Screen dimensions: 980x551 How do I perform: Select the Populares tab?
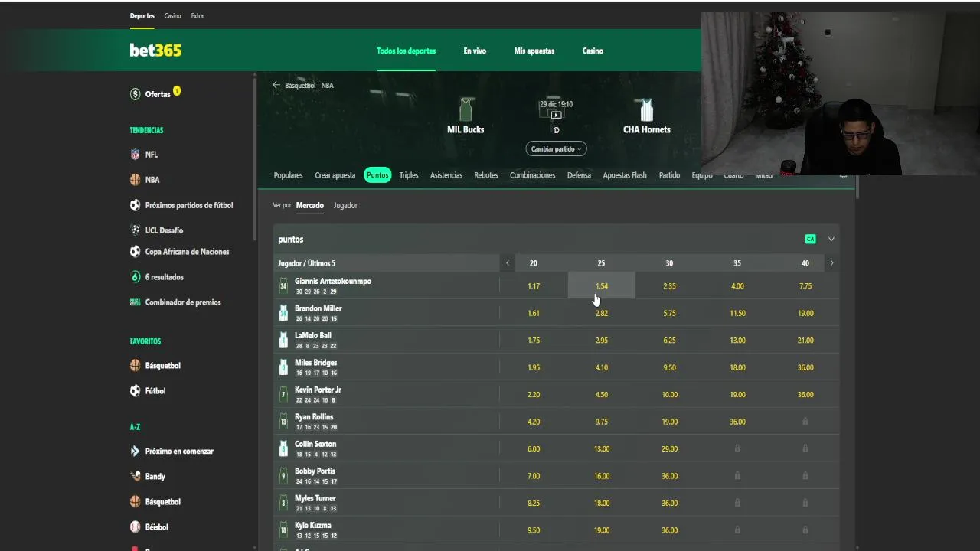(x=288, y=175)
